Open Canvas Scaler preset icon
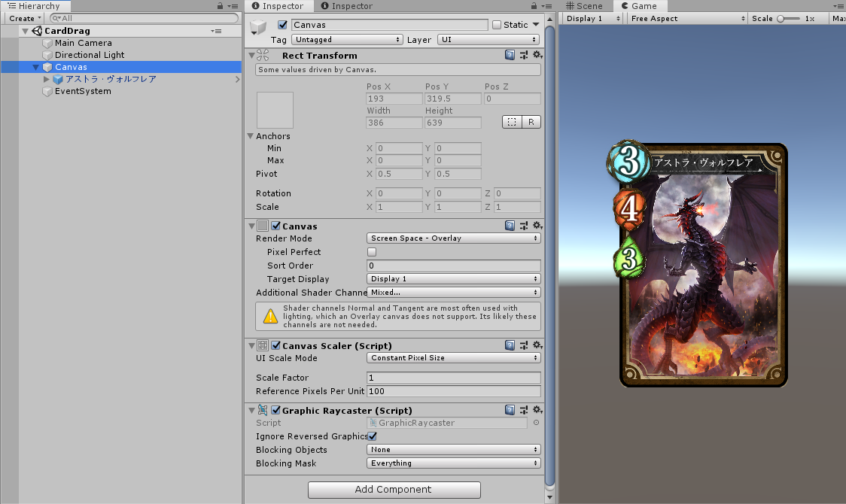The height and width of the screenshot is (504, 846). (x=524, y=345)
